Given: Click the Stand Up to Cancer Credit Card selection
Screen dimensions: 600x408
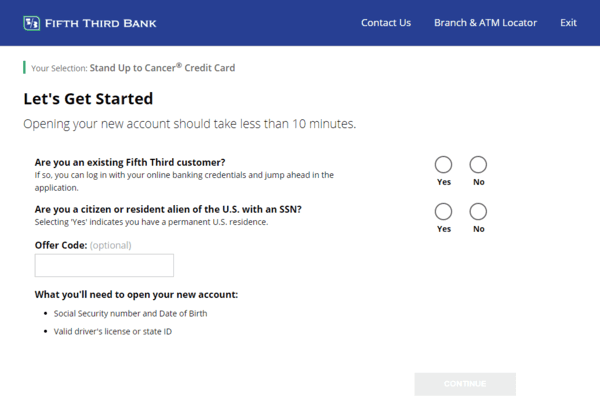Looking at the screenshot, I should point(162,68).
